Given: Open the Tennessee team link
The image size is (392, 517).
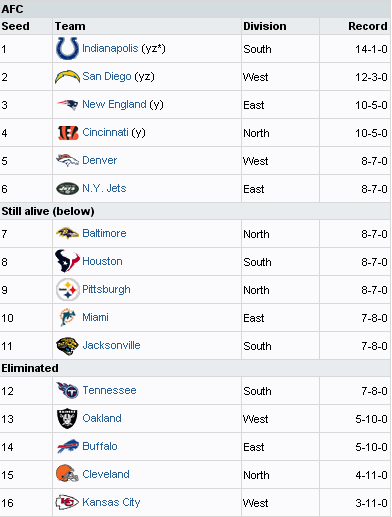Looking at the screenshot, I should point(109,390).
